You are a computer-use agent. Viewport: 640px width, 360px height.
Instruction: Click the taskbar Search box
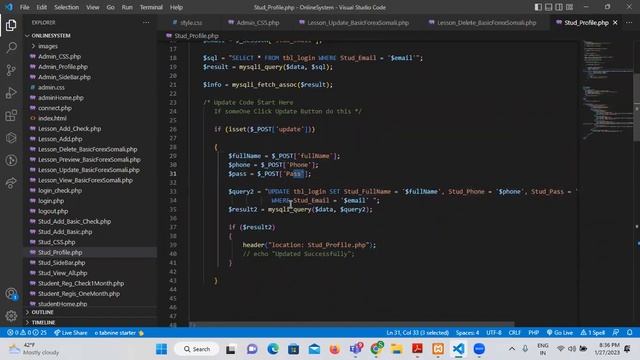197,349
